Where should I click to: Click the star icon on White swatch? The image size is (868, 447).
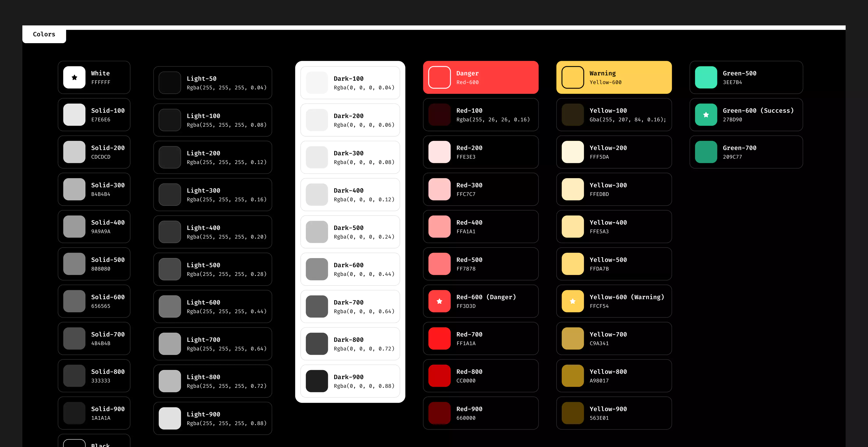[75, 78]
